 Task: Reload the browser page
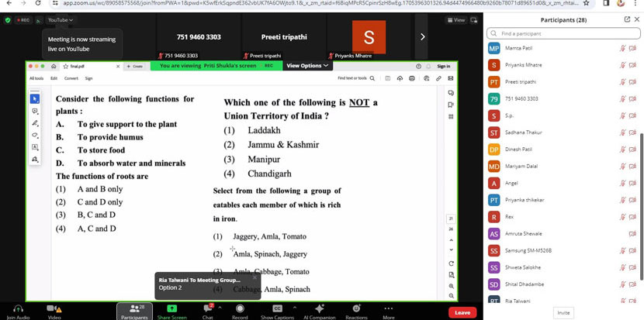coord(38,2)
